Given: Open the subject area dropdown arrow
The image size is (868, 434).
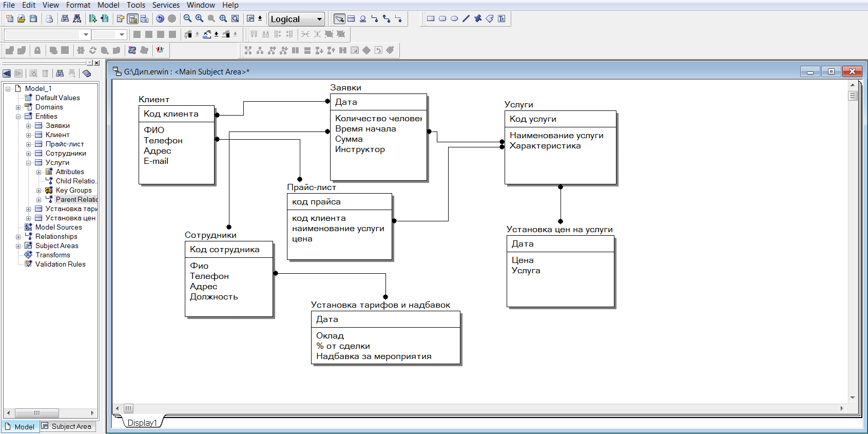Looking at the screenshot, I should 260,19.
